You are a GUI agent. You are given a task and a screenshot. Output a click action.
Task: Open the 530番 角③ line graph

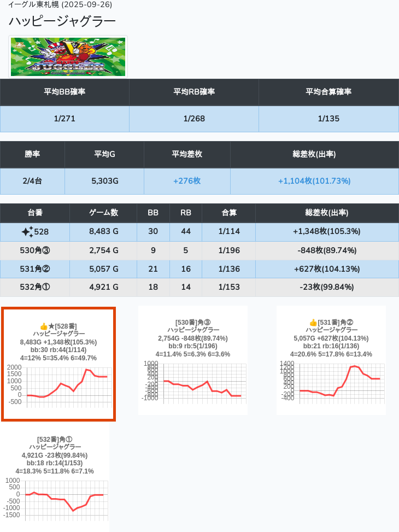[x=192, y=382]
